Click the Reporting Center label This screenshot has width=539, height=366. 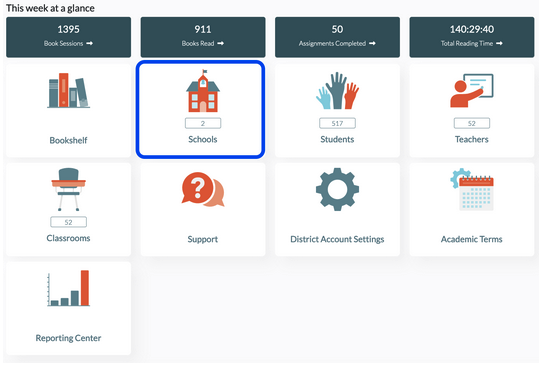tap(68, 338)
